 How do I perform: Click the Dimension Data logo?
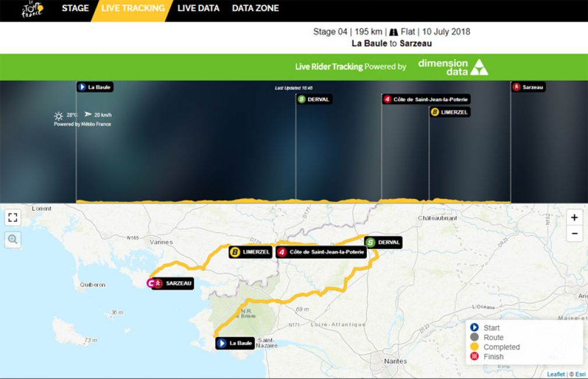[x=453, y=67]
